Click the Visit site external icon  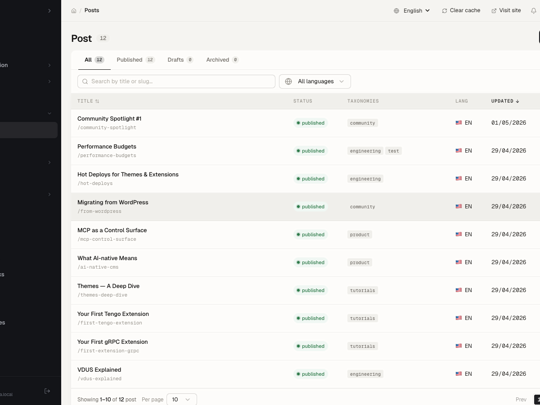coord(494,11)
